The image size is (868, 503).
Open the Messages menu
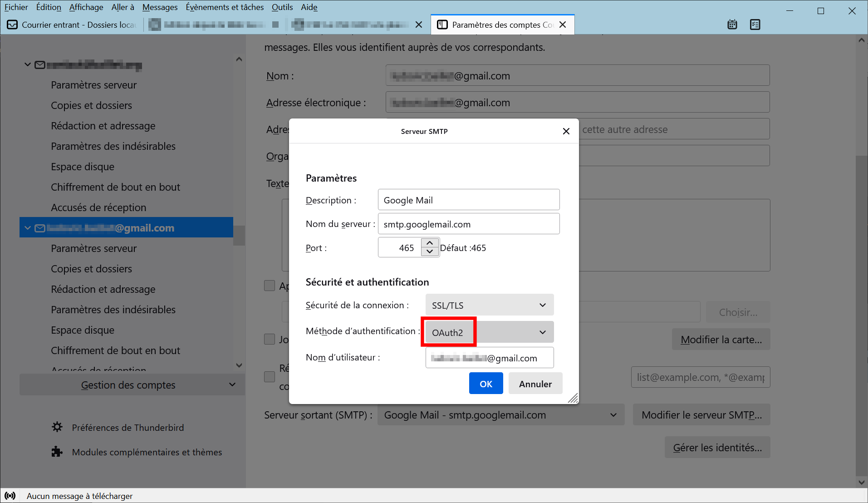pos(160,7)
